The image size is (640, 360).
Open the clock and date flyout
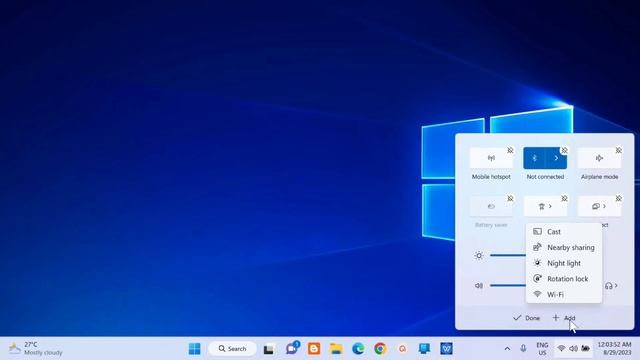(614, 349)
